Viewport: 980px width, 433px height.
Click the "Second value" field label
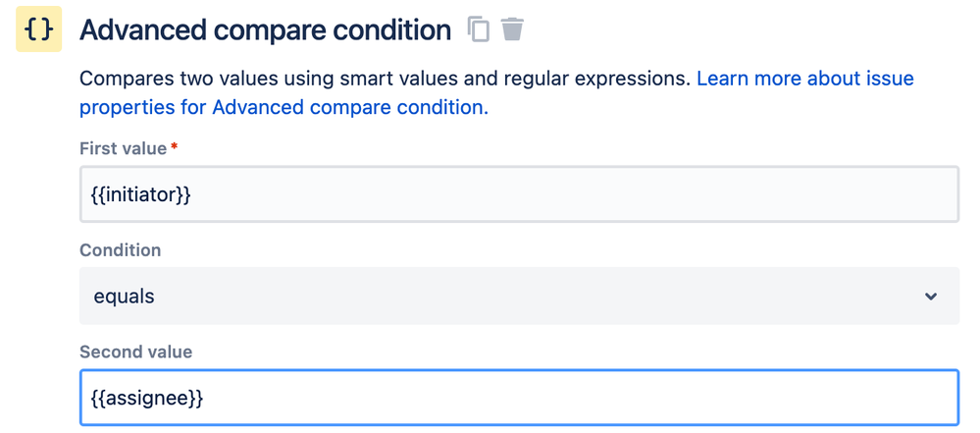click(x=135, y=352)
